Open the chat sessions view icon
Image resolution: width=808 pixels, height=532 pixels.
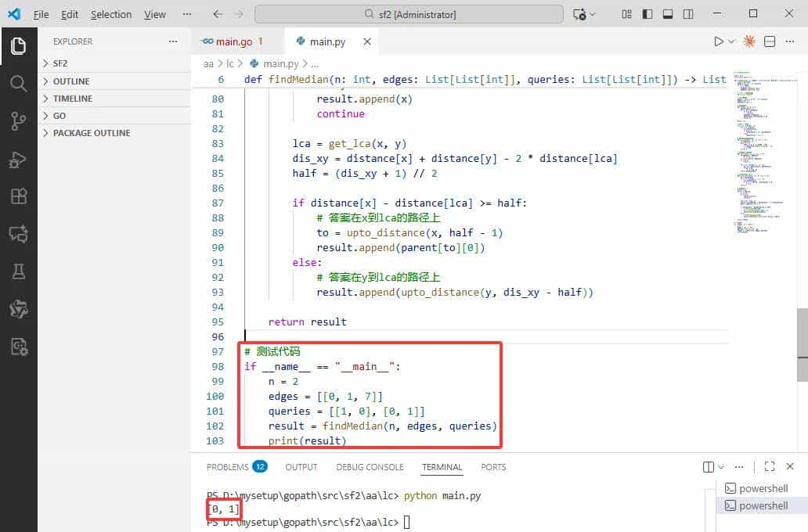click(x=19, y=234)
